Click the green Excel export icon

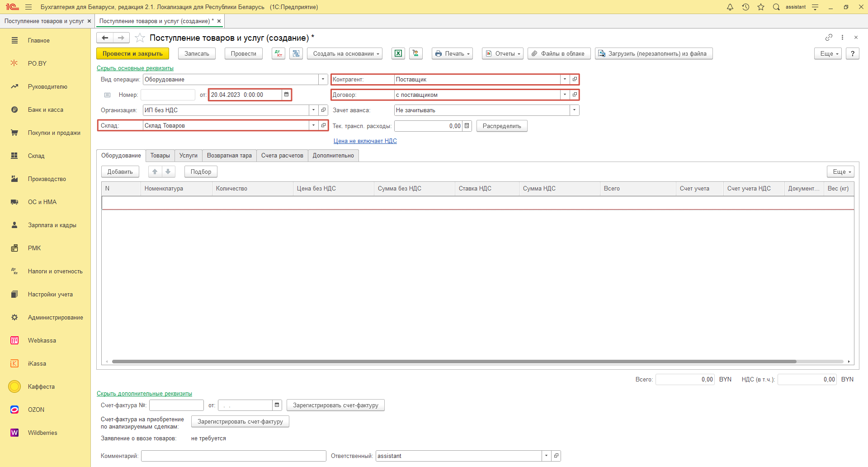(x=398, y=53)
